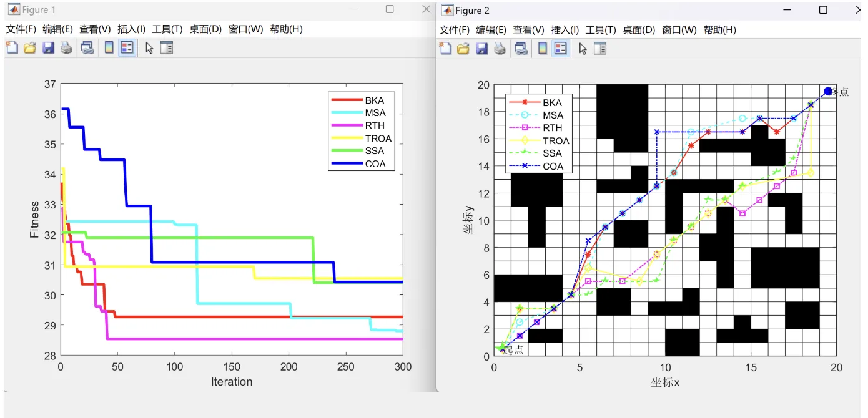Open file icon in Figure 2 toolbar

463,48
